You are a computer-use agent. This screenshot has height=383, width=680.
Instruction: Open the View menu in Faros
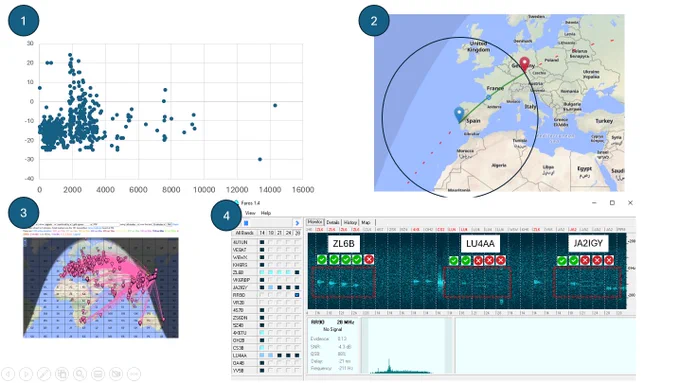250,213
